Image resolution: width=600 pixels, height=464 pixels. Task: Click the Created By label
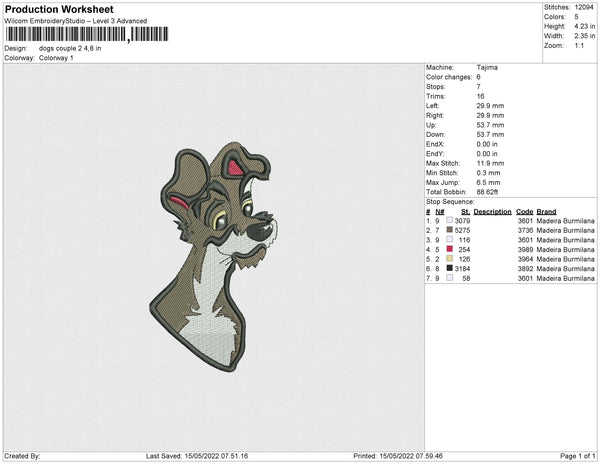pos(22,456)
